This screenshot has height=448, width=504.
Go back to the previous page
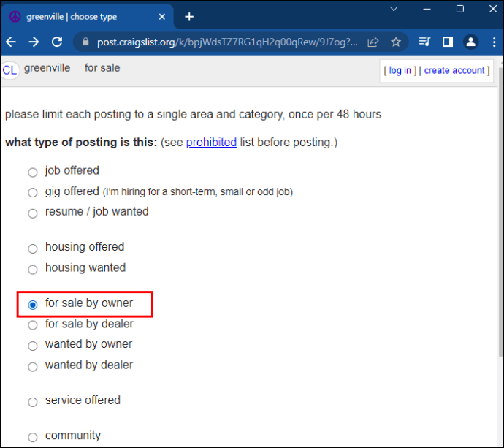(11, 42)
